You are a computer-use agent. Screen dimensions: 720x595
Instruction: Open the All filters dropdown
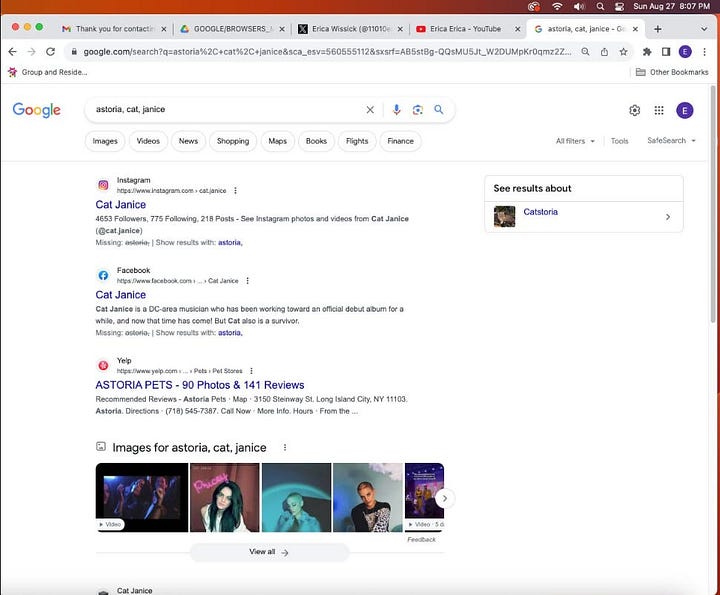coord(575,141)
